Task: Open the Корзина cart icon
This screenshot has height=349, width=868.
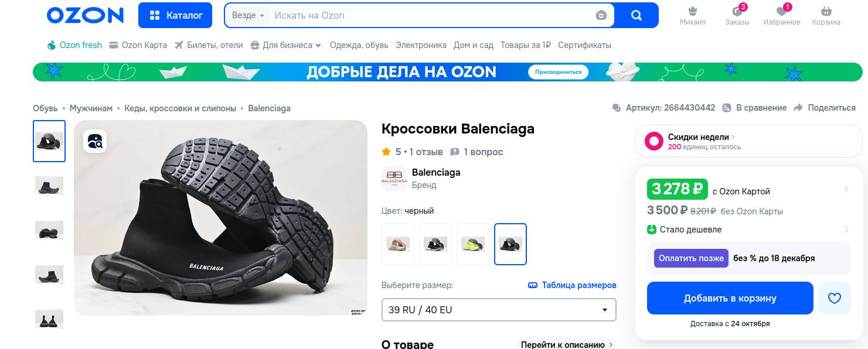Action: (826, 12)
